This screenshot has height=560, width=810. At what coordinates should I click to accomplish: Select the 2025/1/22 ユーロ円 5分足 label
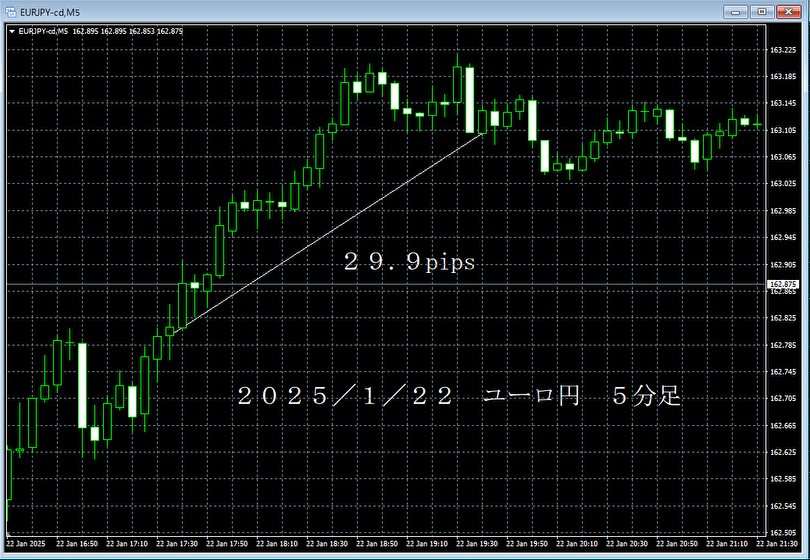(x=459, y=396)
